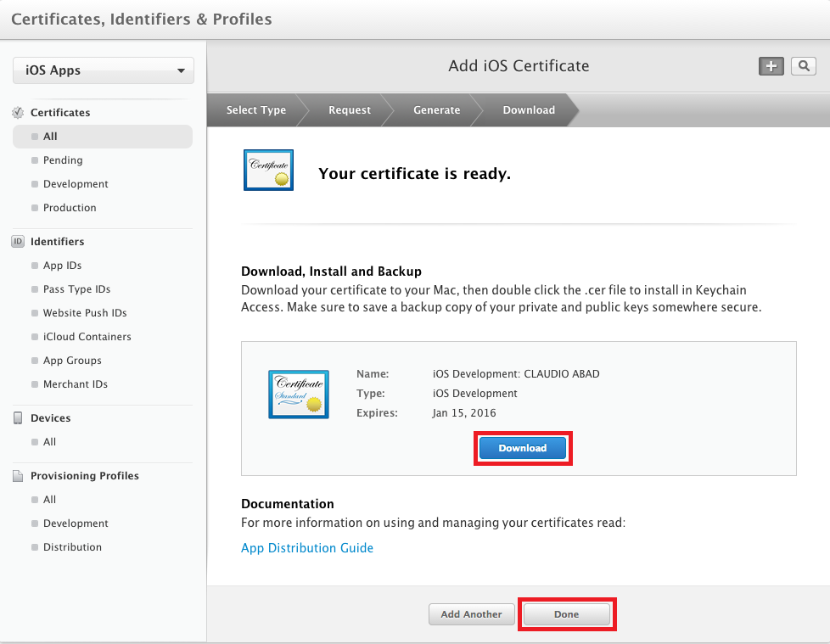Click the Provisioning Profiles document icon
Screen dimensions: 830x644
coord(18,476)
